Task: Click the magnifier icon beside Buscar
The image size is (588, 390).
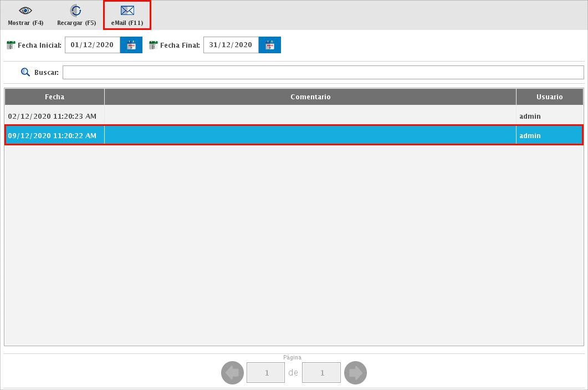Action: click(25, 72)
